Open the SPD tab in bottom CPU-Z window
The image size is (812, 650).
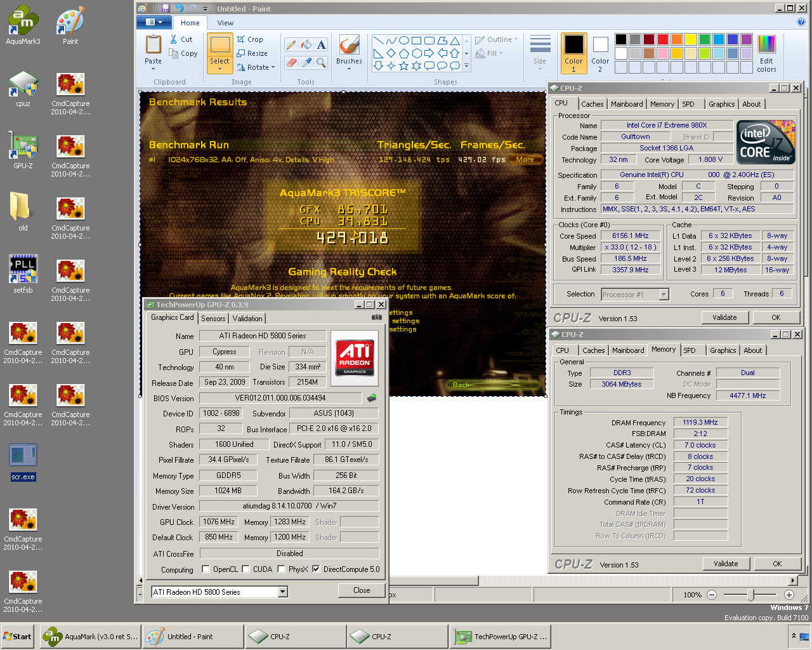[690, 350]
